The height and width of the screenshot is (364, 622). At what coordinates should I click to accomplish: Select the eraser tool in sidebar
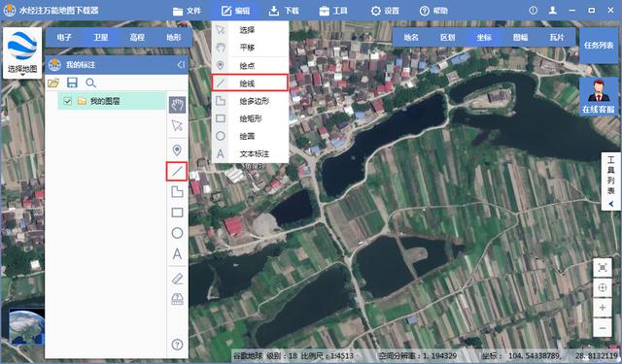coord(177,279)
